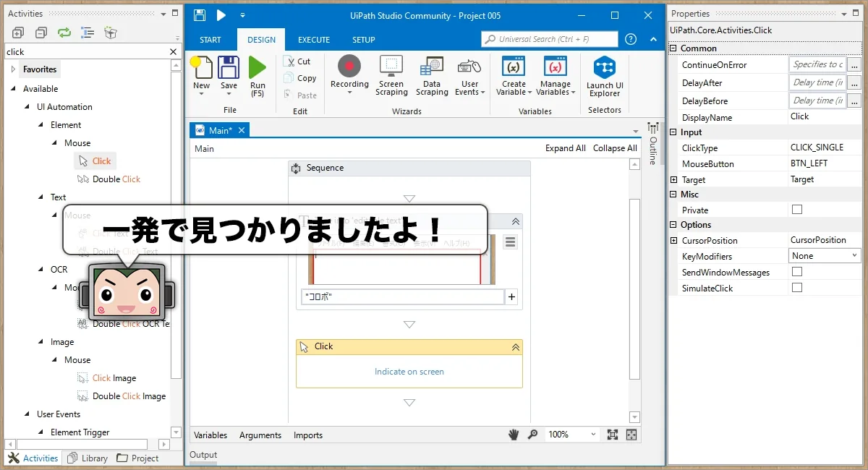
Task: Click the package manager cube icon
Action: pyautogui.click(x=110, y=33)
